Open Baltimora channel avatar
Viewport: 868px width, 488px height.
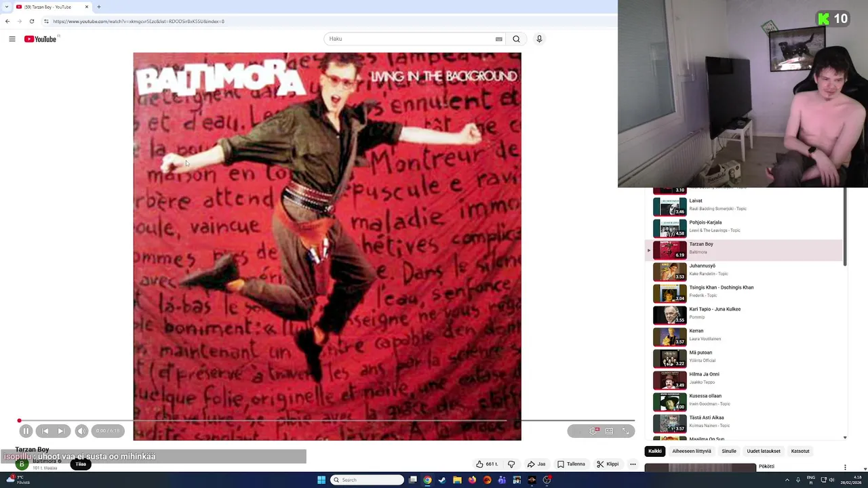pos(22,464)
